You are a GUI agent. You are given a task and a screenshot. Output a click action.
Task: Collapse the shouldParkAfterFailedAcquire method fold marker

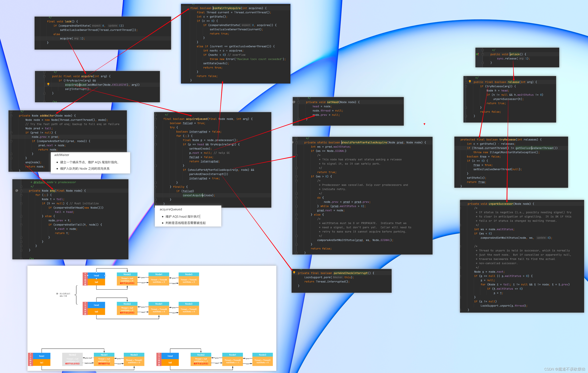(x=297, y=142)
